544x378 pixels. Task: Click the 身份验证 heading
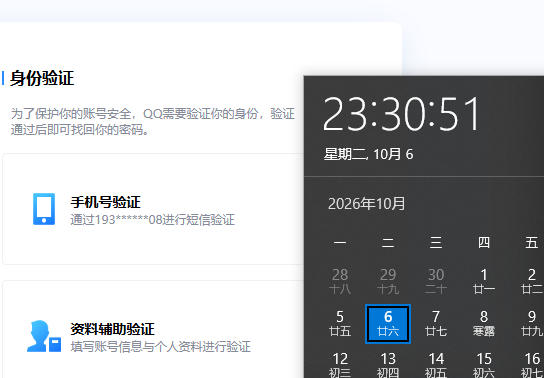[42, 78]
